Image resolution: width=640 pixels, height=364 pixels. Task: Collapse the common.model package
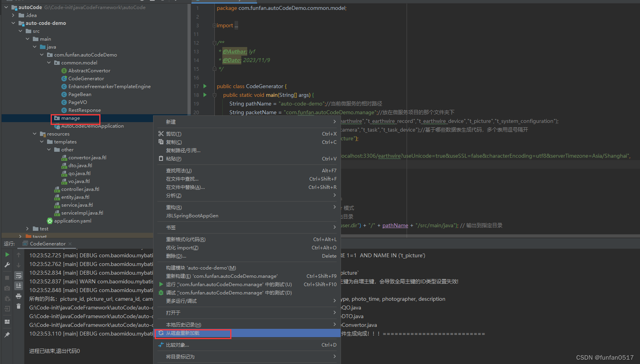click(49, 63)
